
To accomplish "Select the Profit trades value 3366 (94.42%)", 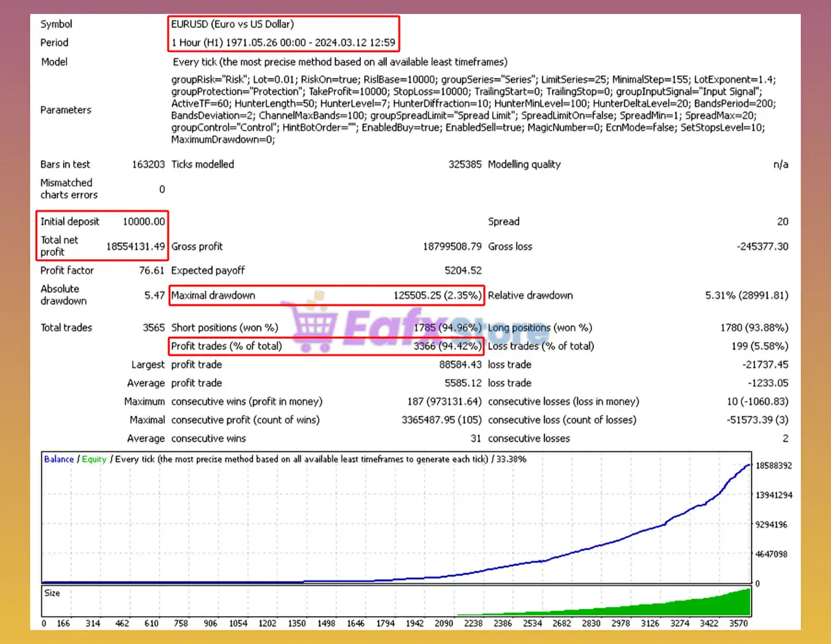I will click(x=447, y=346).
